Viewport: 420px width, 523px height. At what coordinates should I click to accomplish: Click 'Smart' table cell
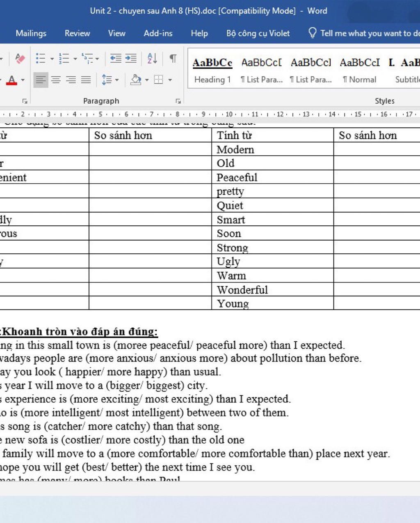(x=272, y=219)
